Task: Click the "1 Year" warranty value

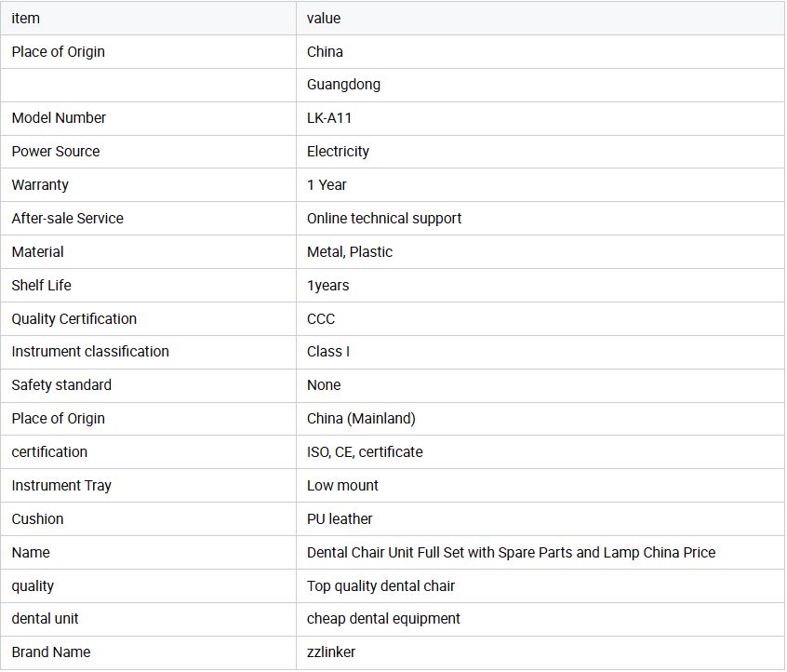Action: pyautogui.click(x=327, y=185)
